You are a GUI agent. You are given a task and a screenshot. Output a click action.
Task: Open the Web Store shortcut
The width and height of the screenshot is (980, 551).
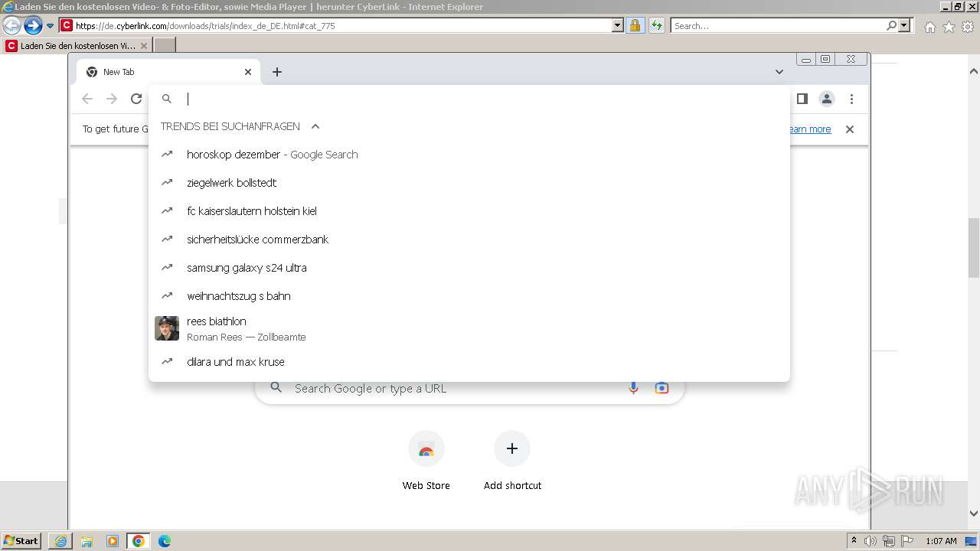point(426,461)
